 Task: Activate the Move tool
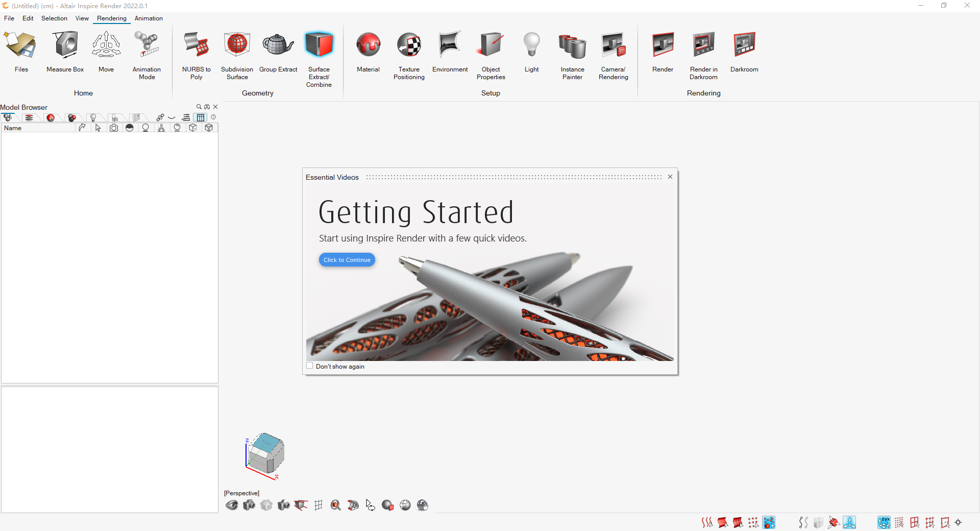tap(106, 51)
